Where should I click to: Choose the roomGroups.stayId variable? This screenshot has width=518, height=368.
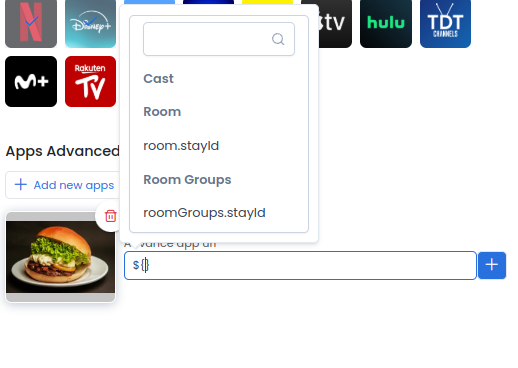(204, 213)
